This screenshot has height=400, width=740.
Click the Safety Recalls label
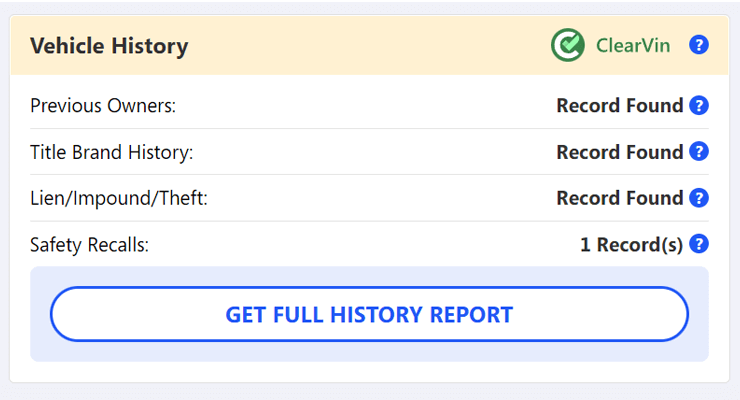point(89,245)
